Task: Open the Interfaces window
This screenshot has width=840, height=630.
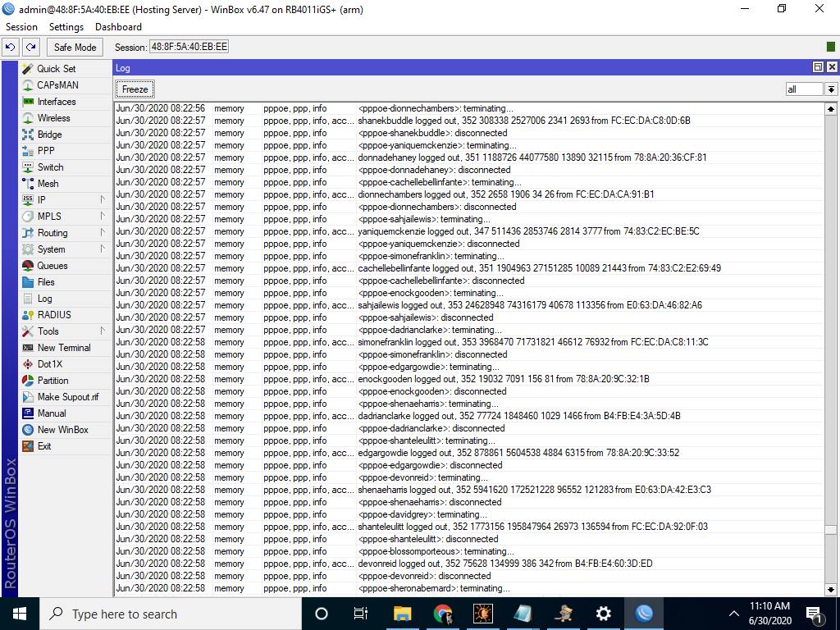Action: (x=57, y=101)
